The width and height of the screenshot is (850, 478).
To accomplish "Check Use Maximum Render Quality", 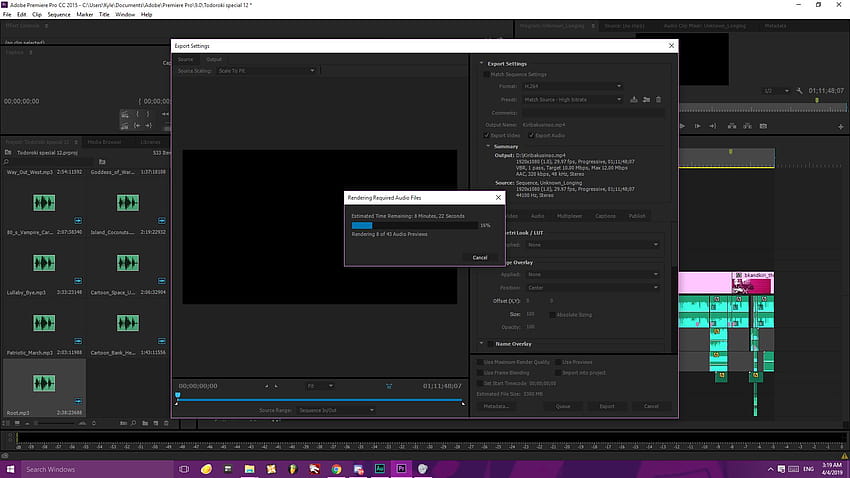I will [x=480, y=362].
